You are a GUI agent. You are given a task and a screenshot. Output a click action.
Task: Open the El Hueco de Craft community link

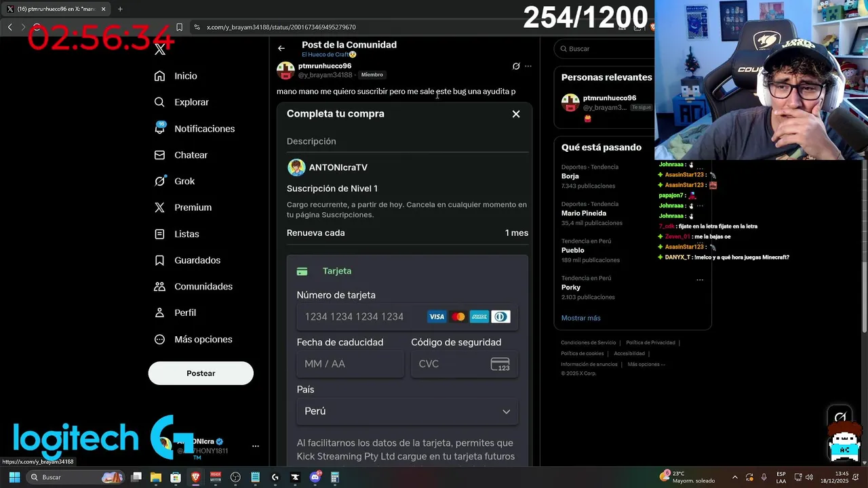[x=329, y=55]
